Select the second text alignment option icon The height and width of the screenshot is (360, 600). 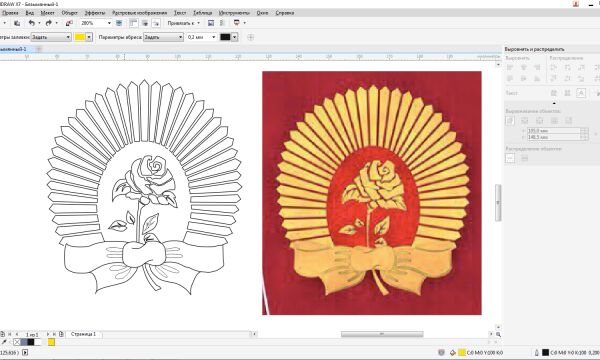567,93
